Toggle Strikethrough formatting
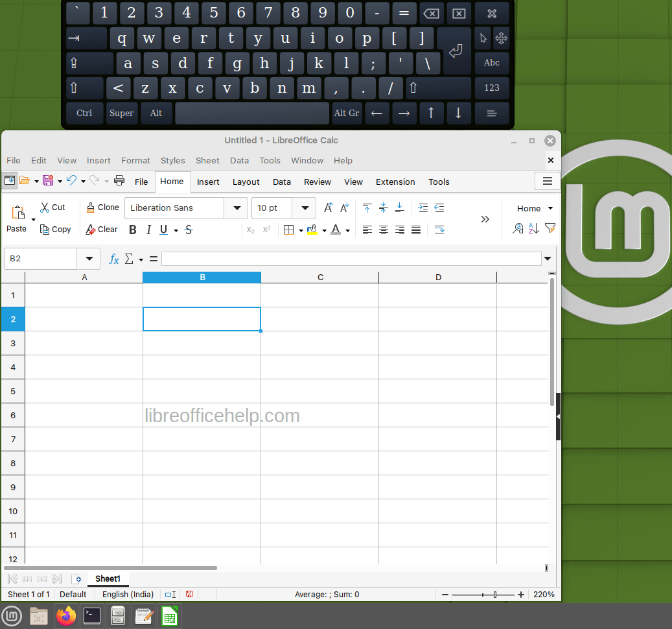Image resolution: width=672 pixels, height=629 pixels. coord(189,230)
